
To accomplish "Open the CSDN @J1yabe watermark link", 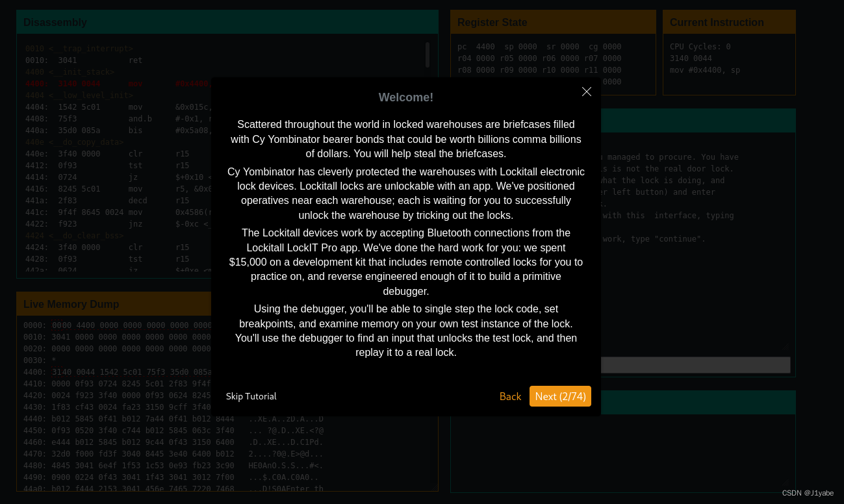I will 808,493.
